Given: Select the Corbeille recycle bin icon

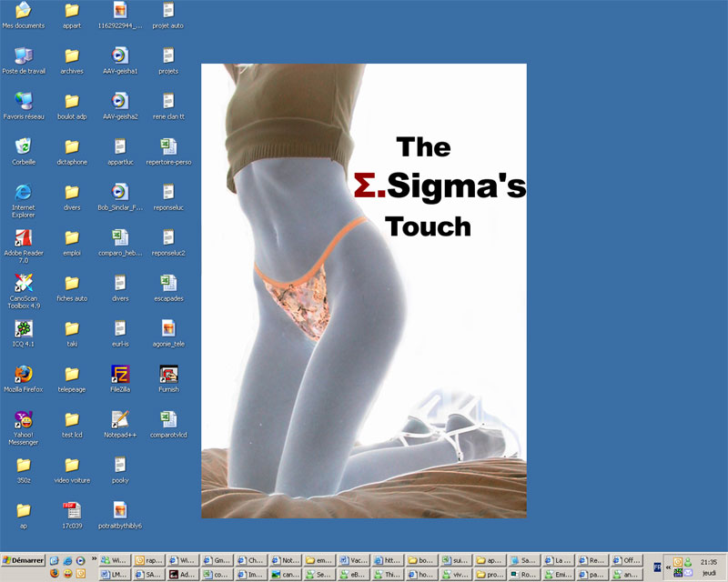Looking at the screenshot, I should 24,146.
